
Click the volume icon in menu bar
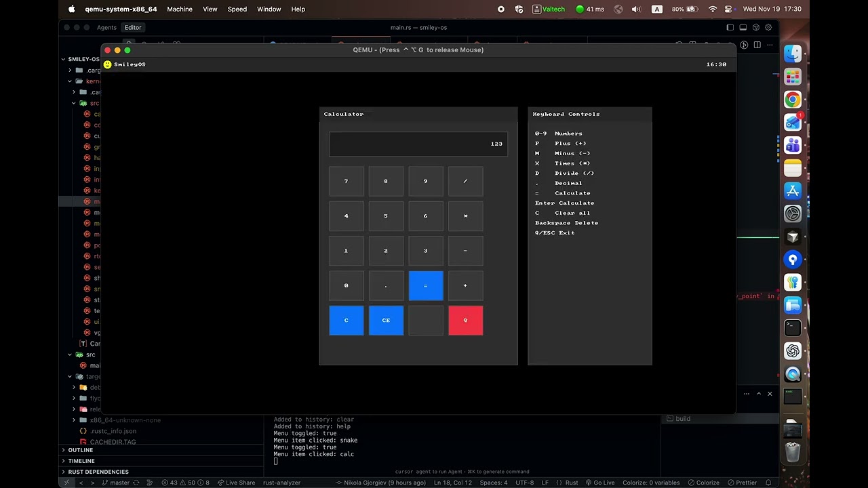(x=636, y=9)
